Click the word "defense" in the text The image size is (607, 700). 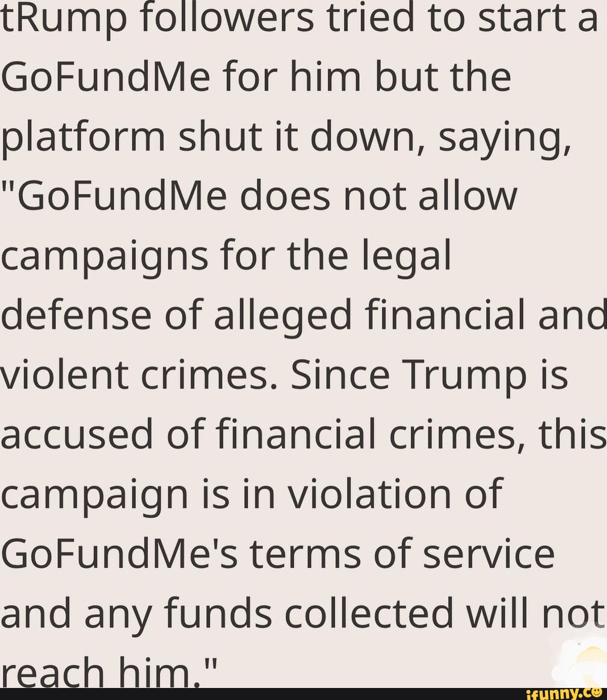point(75,316)
